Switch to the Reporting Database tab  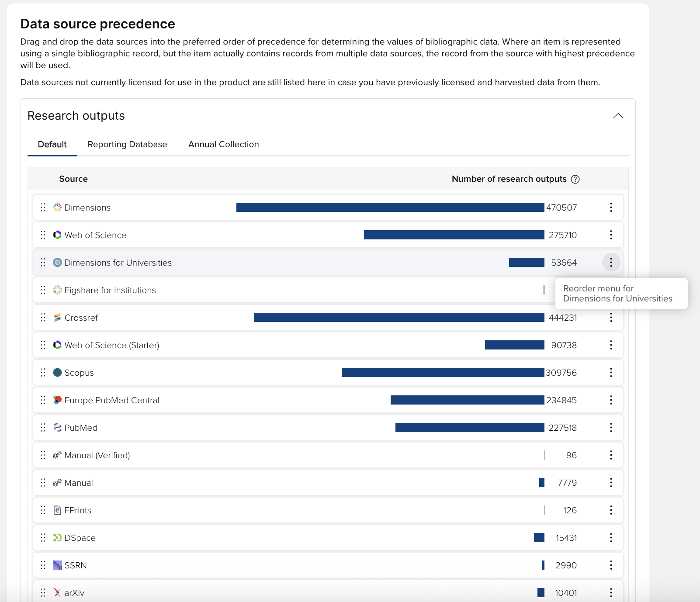point(127,145)
